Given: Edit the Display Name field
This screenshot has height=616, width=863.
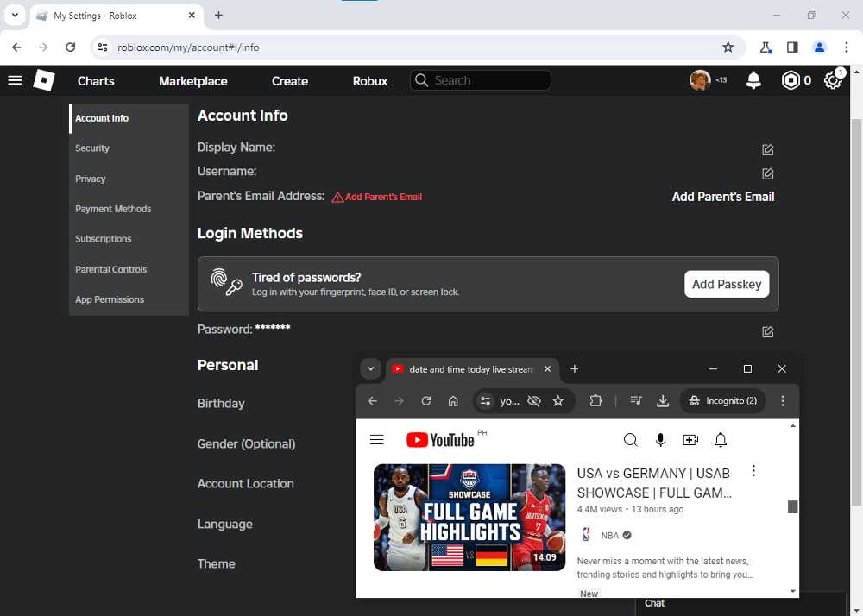Looking at the screenshot, I should [x=767, y=149].
